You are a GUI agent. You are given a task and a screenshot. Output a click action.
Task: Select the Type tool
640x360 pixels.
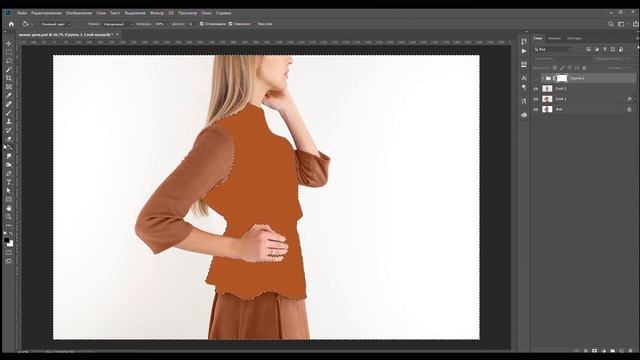tap(9, 182)
